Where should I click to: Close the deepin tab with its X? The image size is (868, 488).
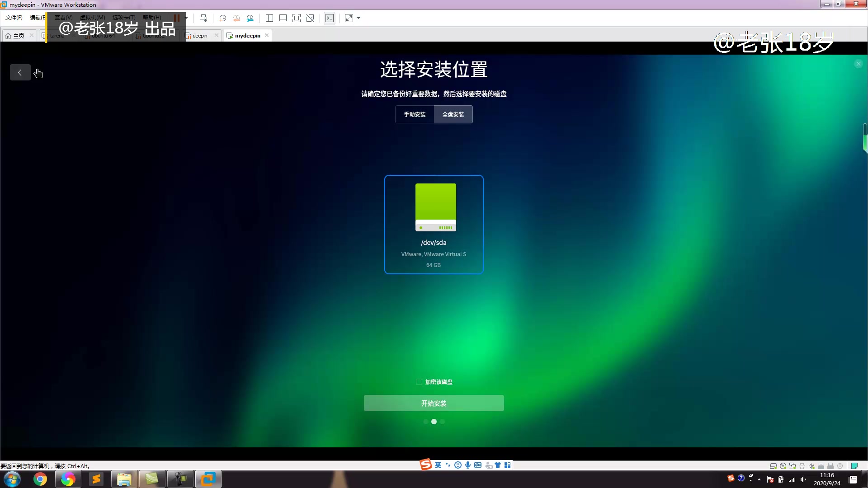pyautogui.click(x=217, y=35)
